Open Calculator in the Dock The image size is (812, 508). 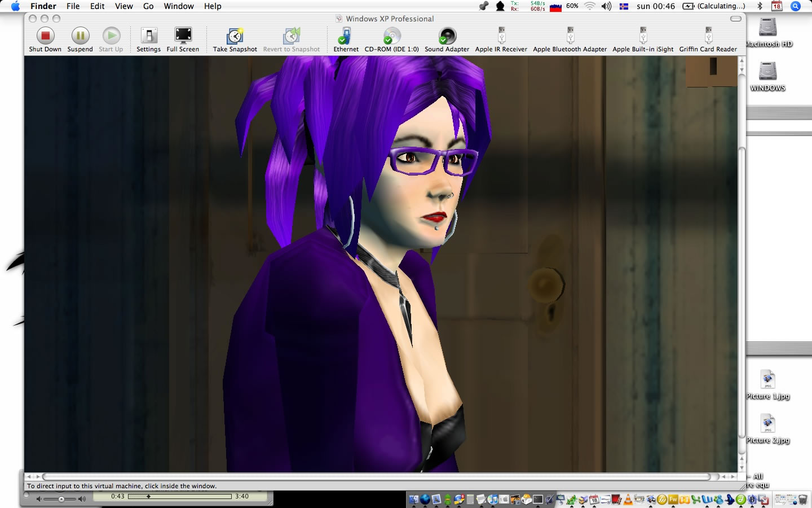point(470,500)
